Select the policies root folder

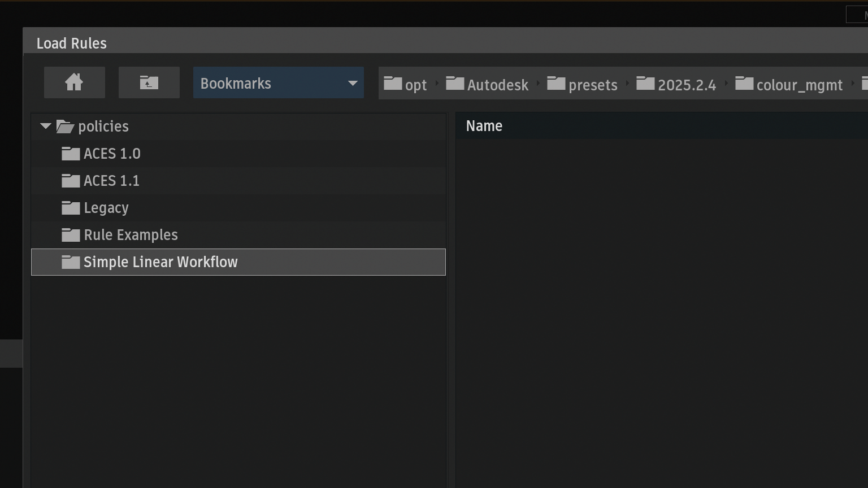[x=103, y=127]
